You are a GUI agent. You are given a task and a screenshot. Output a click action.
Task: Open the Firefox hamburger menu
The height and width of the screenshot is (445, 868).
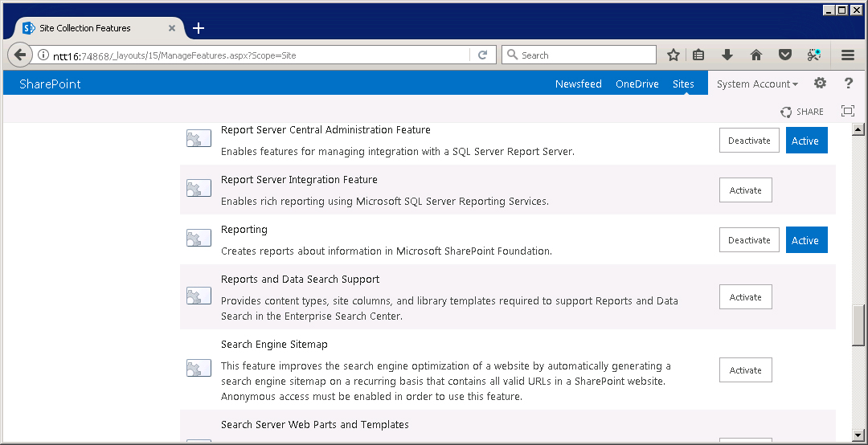pos(848,55)
